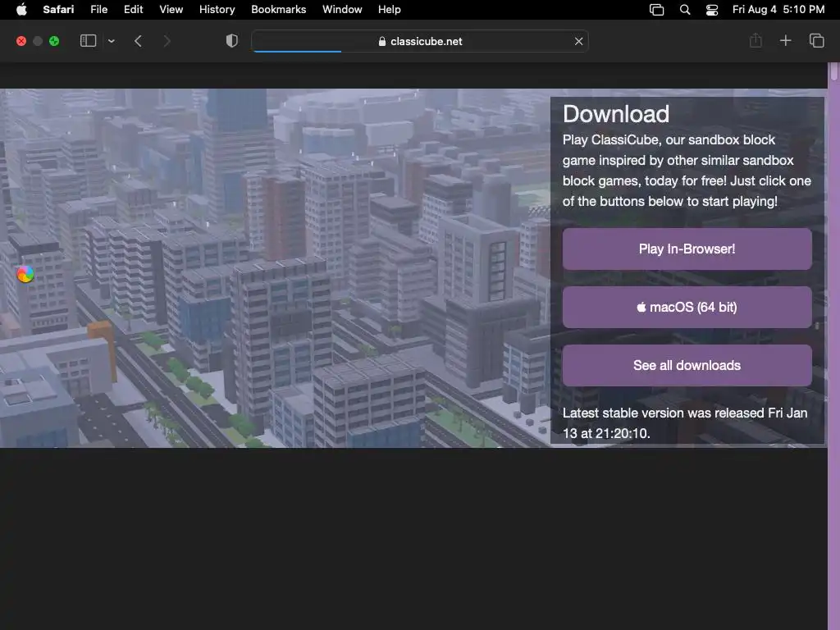Screen dimensions: 840x630
Task: Click the latest stable version release text
Action: pos(685,423)
